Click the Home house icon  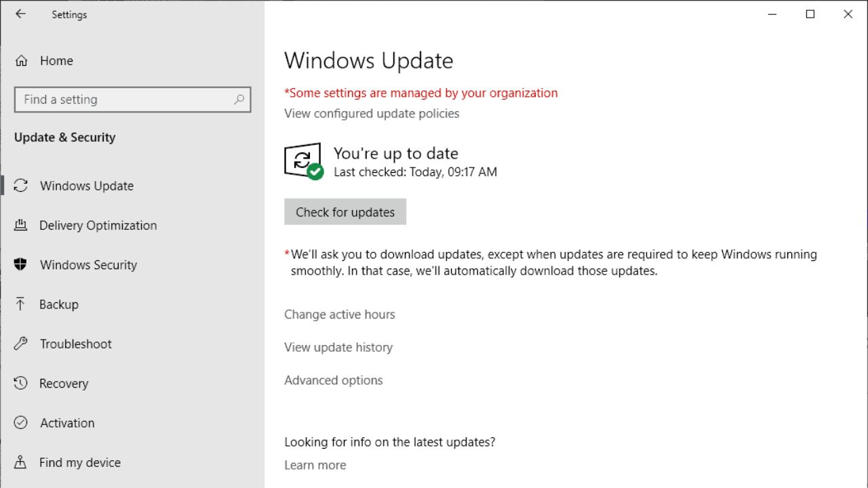point(21,61)
